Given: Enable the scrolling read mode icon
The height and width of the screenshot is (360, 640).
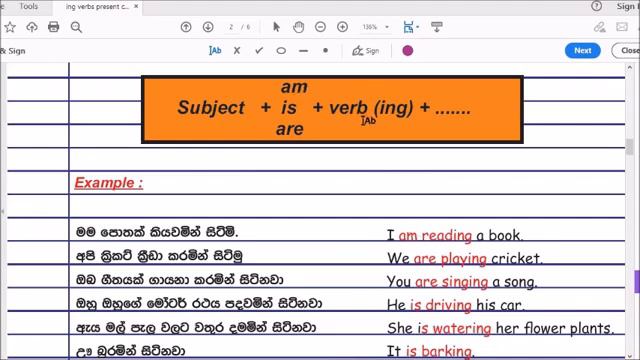Looking at the screenshot, I should [437, 27].
